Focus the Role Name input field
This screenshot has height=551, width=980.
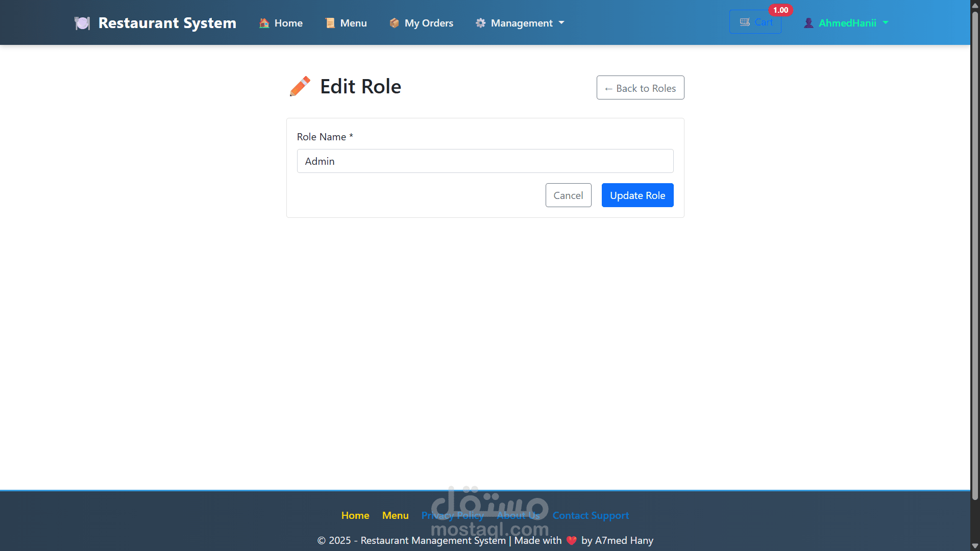tap(485, 161)
